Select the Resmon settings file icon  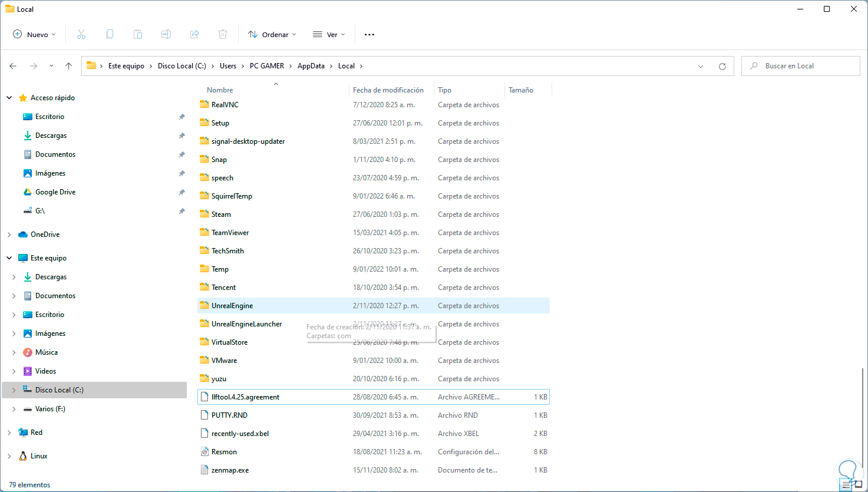tap(204, 451)
